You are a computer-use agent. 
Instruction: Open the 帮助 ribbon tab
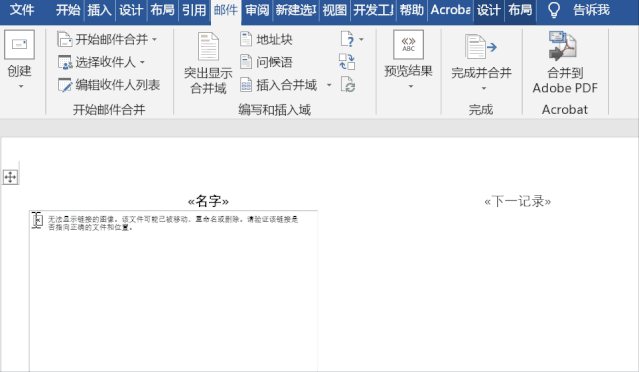click(411, 10)
